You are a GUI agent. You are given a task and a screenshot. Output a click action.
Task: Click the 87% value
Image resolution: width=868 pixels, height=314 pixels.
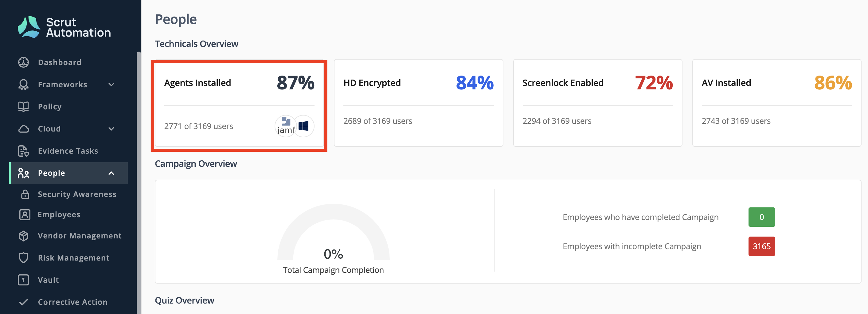point(295,83)
